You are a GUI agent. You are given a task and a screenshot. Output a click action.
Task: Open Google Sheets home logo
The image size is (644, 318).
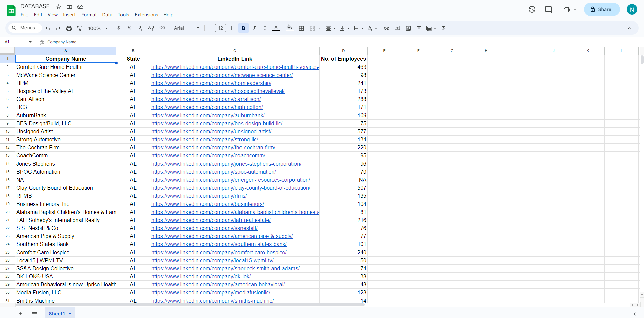coord(11,10)
